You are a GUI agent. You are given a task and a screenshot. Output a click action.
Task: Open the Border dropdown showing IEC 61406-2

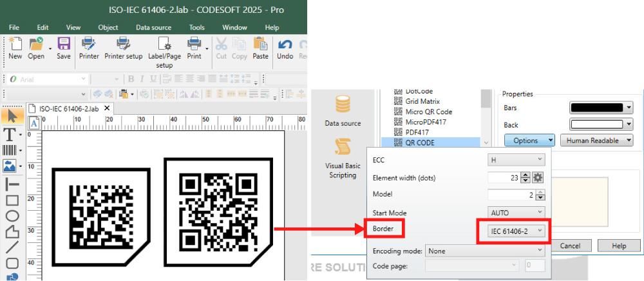point(513,231)
